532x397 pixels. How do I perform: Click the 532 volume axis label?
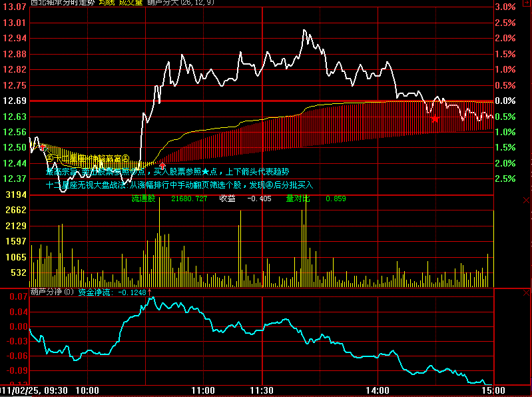click(x=19, y=272)
